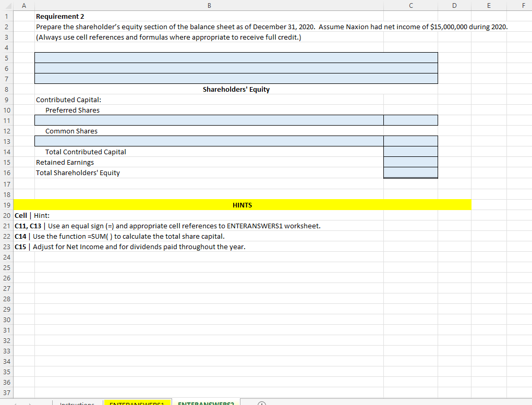This screenshot has width=532, height=405.
Task: Click the blue heading input cell in row 7
Action: tap(236, 79)
